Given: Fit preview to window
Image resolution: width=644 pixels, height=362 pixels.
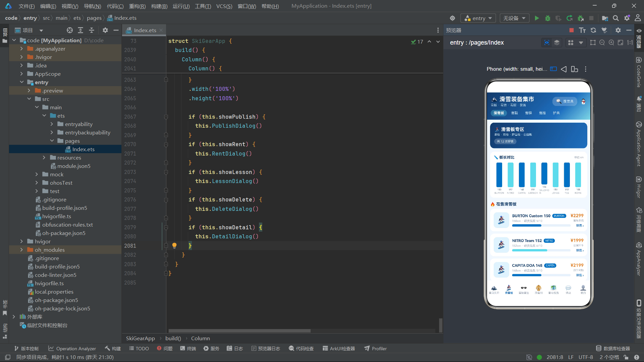Looking at the screenshot, I should 621,43.
